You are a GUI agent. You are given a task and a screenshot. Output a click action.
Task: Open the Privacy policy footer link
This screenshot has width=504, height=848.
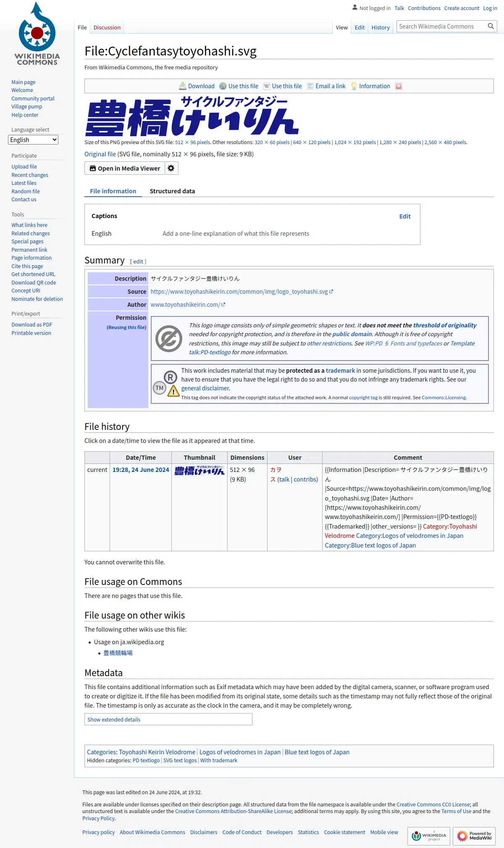coord(98,832)
